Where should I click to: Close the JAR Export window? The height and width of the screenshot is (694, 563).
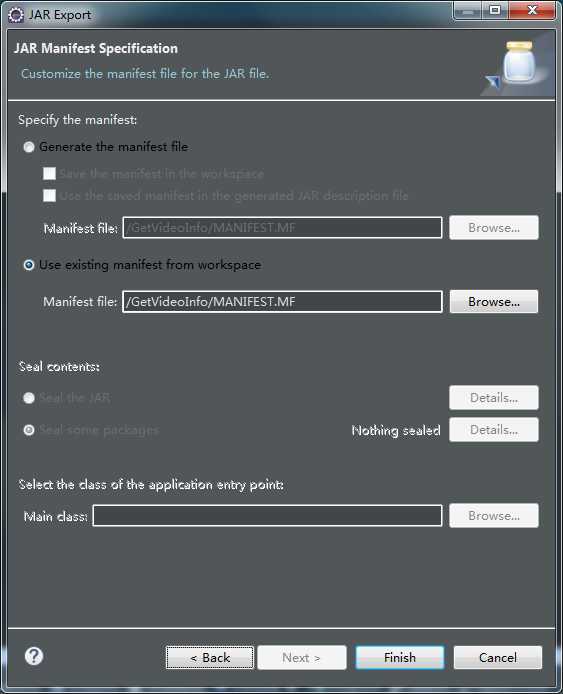(x=532, y=11)
